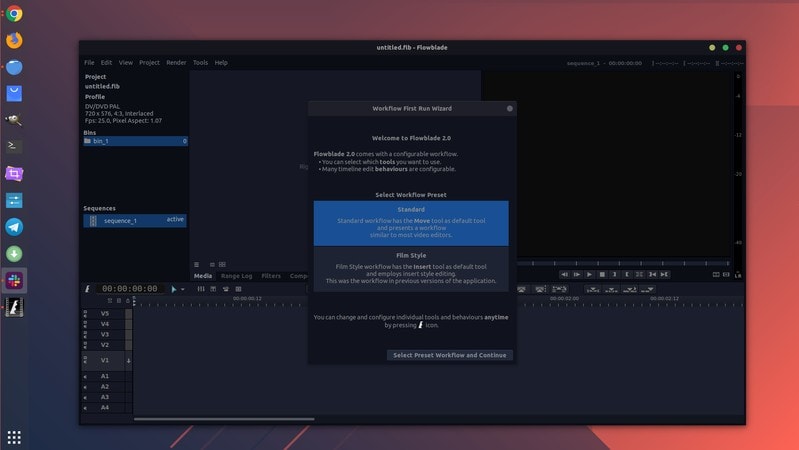Screen dimensions: 799x450
Task: Toggle mute on track V5
Action: click(x=85, y=313)
